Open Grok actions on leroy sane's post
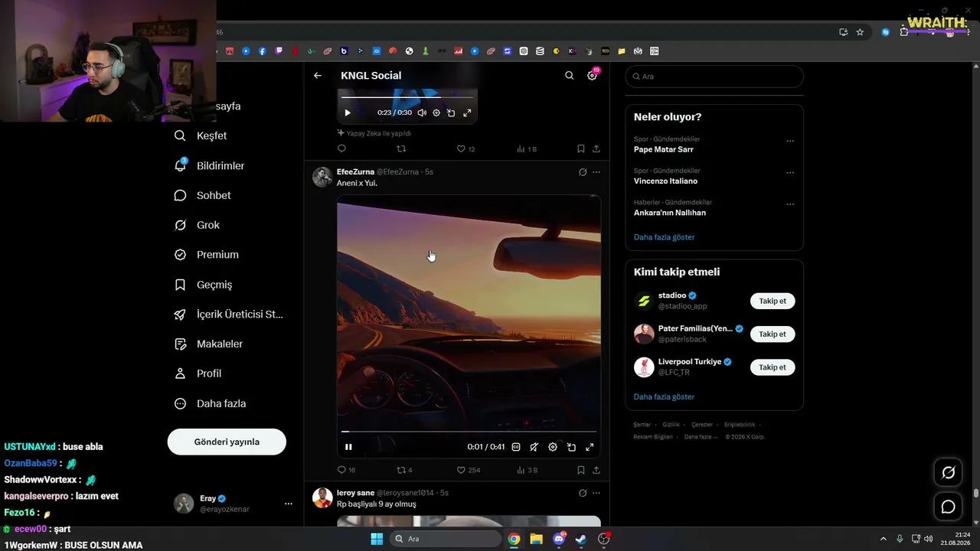 click(583, 493)
